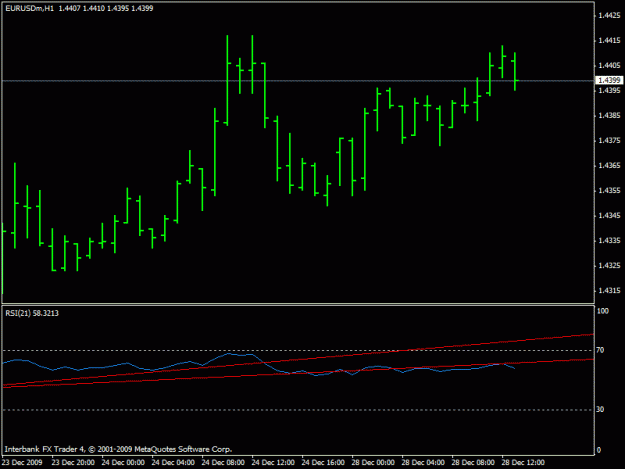Click the 28 Dec 04:00 time label

(x=423, y=463)
